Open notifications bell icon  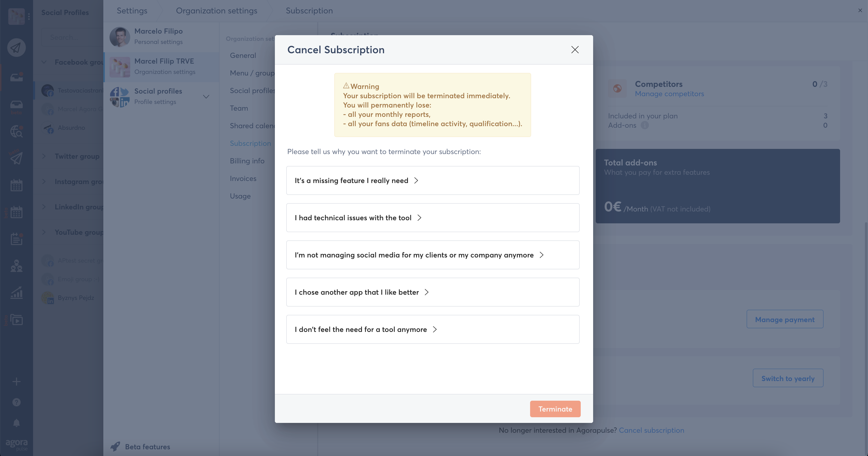tap(16, 423)
